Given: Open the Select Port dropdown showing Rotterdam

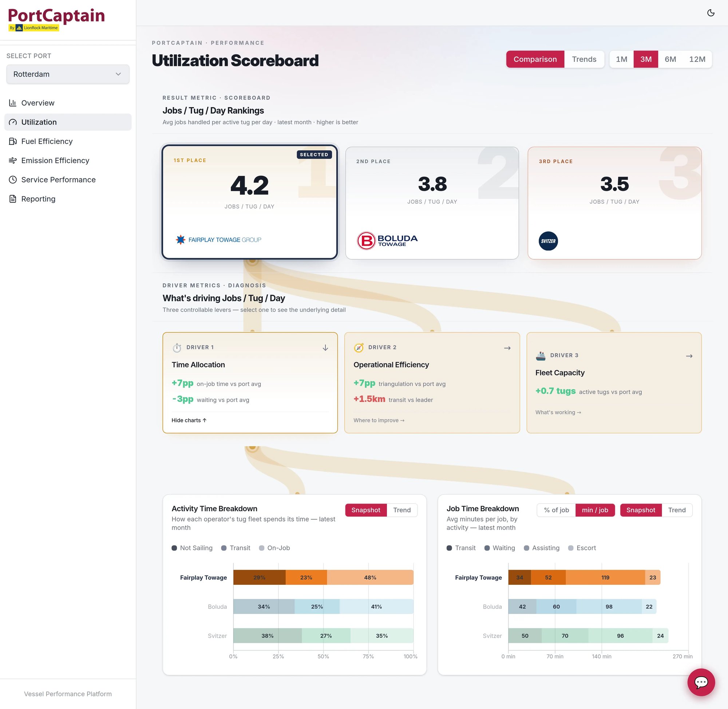Looking at the screenshot, I should click(68, 74).
